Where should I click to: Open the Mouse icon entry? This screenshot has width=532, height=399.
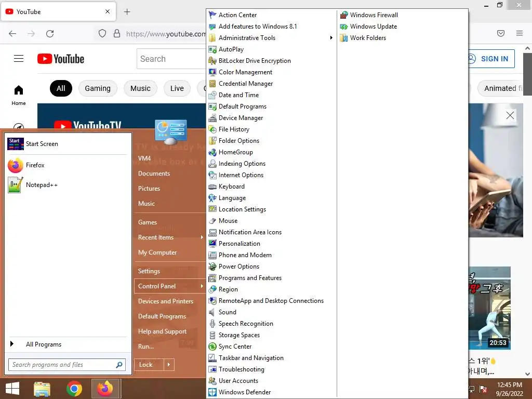212,221
